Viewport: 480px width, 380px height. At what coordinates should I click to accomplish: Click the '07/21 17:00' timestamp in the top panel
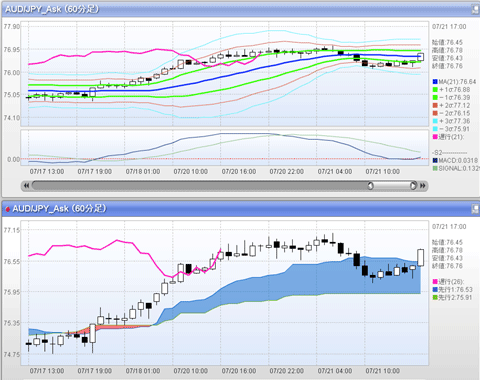tap(449, 27)
